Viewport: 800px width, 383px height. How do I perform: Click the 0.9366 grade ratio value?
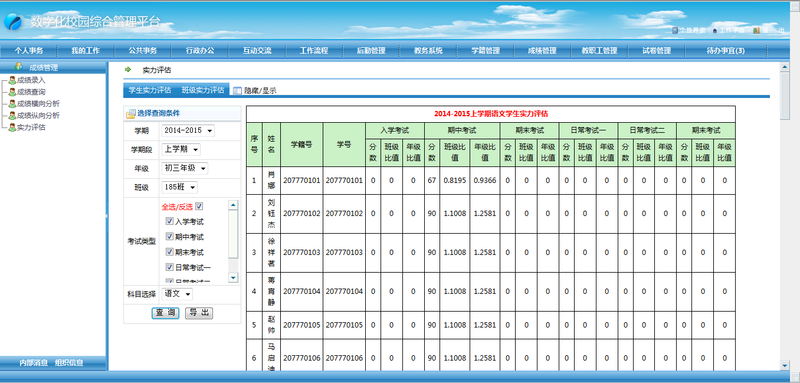pos(485,180)
